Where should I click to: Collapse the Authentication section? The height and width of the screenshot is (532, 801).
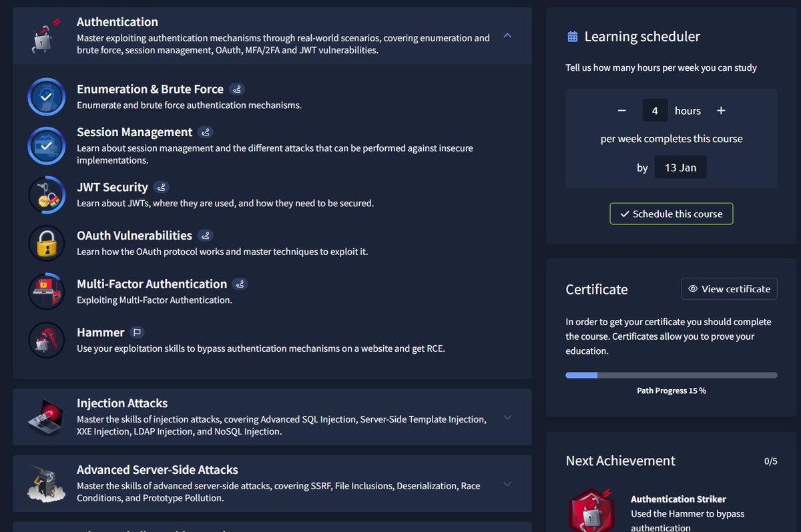[507, 35]
